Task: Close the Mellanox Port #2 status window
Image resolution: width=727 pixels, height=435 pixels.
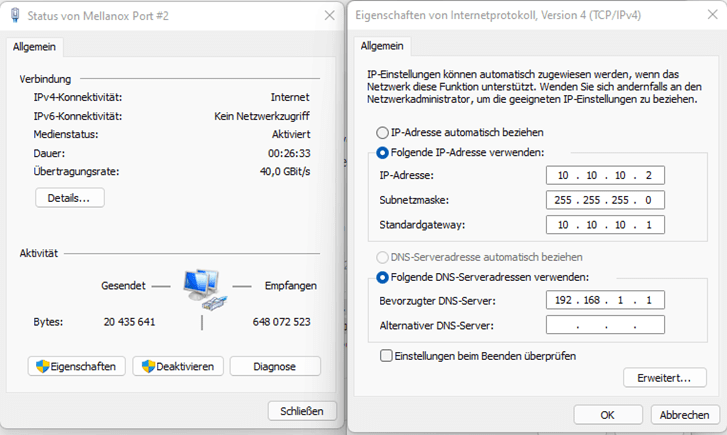Action: 330,15
